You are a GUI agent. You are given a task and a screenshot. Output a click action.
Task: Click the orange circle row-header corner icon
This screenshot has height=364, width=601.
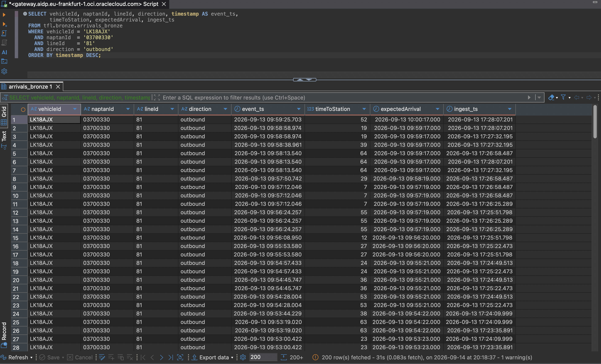click(x=23, y=109)
